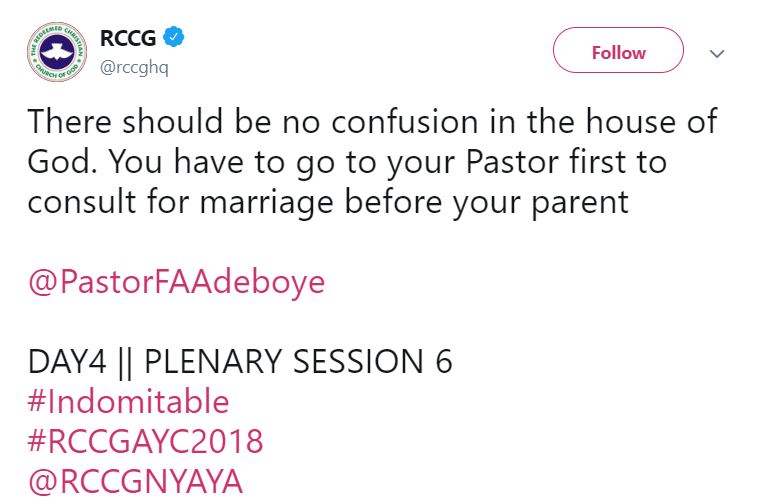The image size is (758, 504).
Task: Open the RCCG display name link
Action: click(126, 39)
